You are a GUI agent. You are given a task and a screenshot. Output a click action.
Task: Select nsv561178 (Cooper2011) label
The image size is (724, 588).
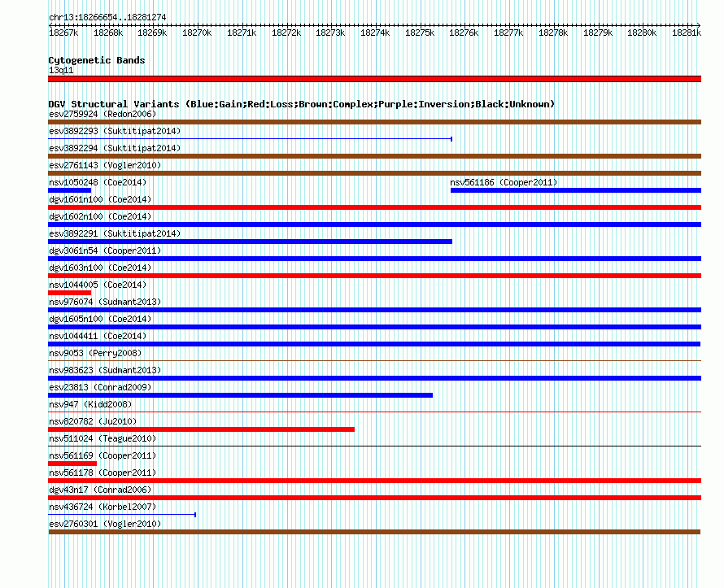102,473
